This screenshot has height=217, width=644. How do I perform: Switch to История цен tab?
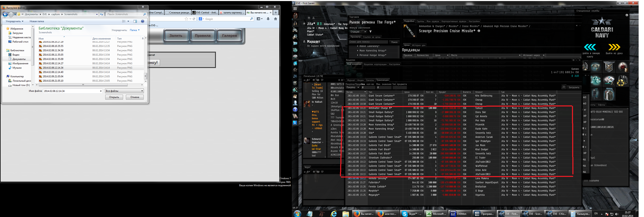(419, 45)
